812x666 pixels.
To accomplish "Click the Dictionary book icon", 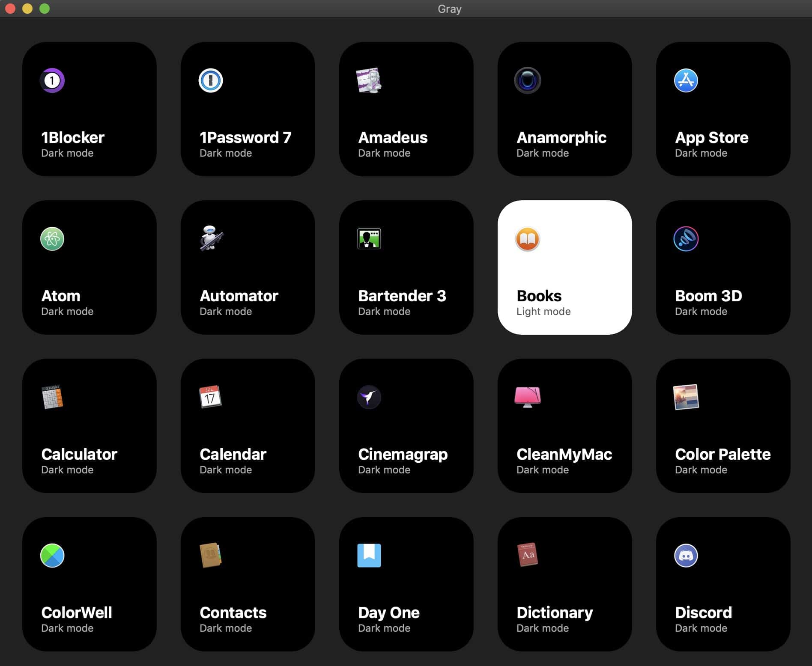I will coord(528,555).
